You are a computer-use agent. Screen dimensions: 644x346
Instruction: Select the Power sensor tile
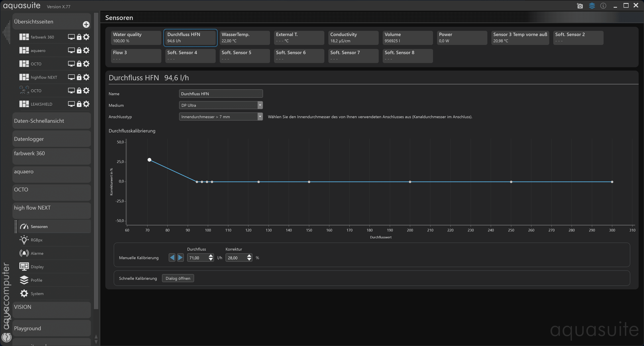tap(462, 38)
